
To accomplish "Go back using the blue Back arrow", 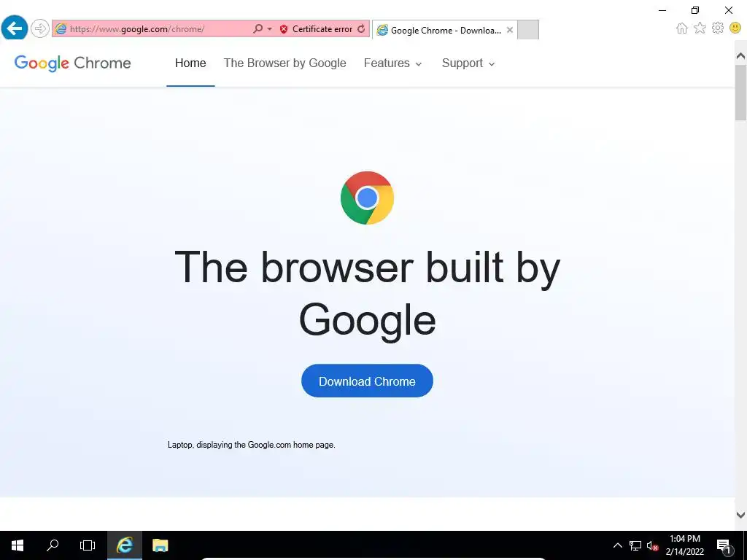I will pyautogui.click(x=15, y=28).
